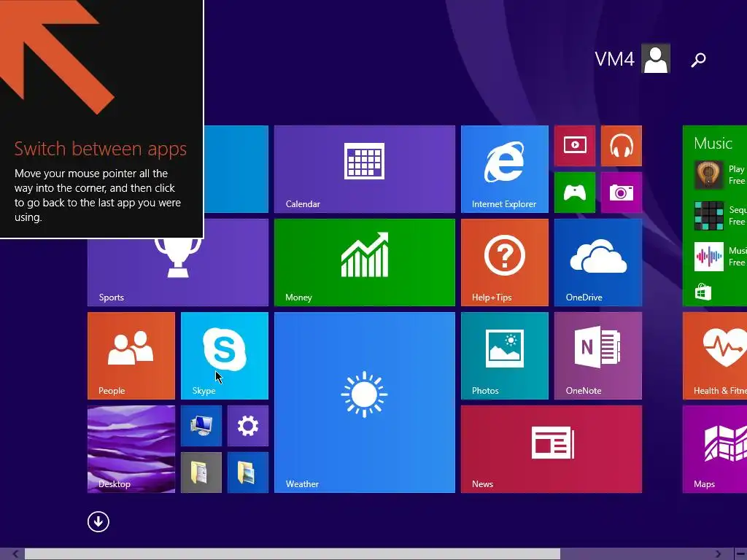The image size is (747, 560).
Task: Launch the Skype tile
Action: [x=225, y=356]
